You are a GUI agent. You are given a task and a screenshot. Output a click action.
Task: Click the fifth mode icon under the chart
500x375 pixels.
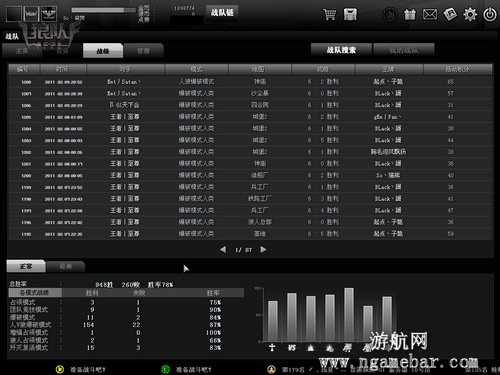(348, 348)
